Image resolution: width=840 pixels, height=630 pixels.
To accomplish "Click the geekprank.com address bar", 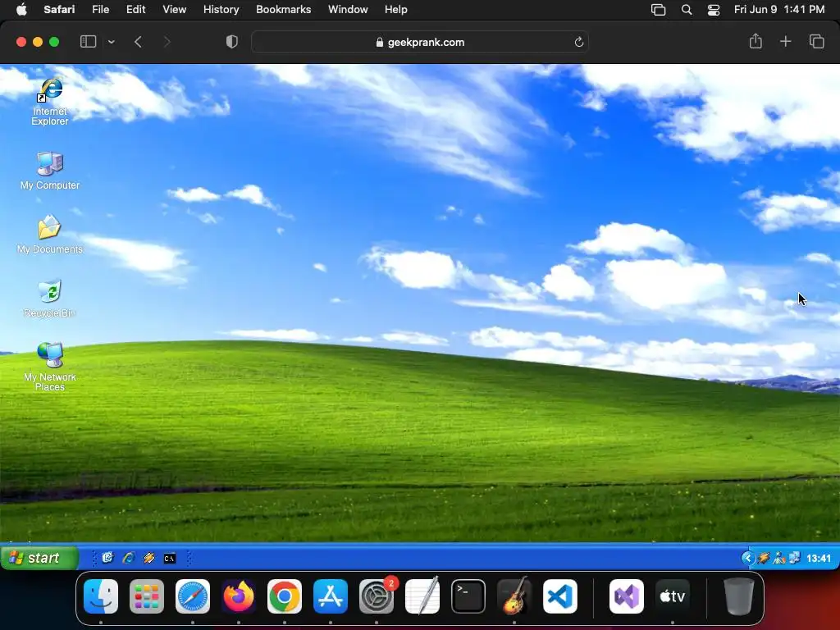I will 420,42.
